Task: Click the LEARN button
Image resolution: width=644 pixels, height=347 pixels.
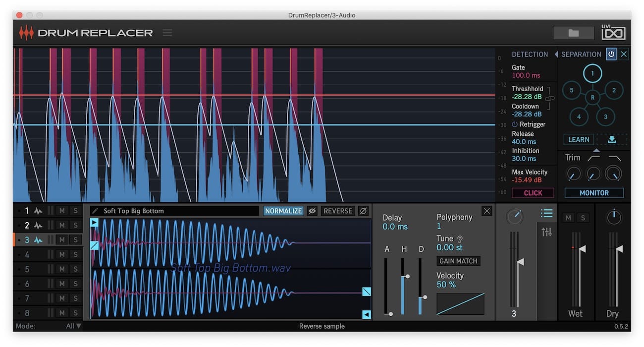Action: pyautogui.click(x=579, y=140)
